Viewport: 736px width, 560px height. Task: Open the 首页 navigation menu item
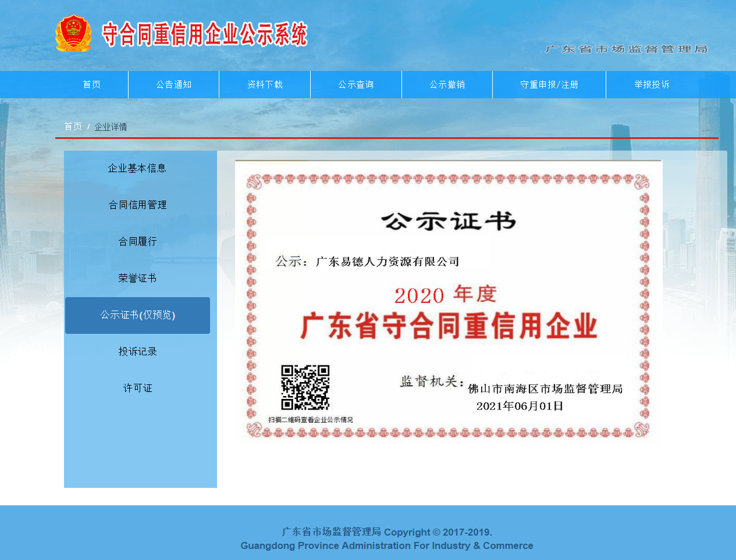[92, 85]
